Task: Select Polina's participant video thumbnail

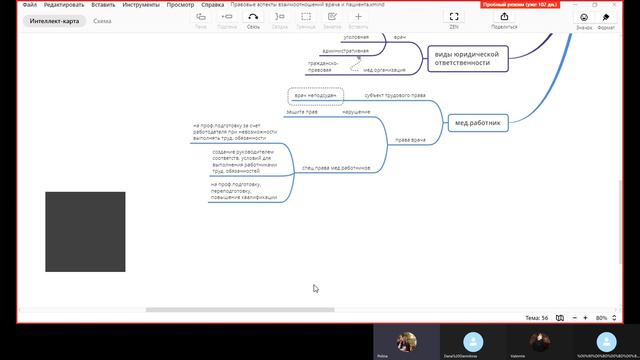Action: pos(407,342)
